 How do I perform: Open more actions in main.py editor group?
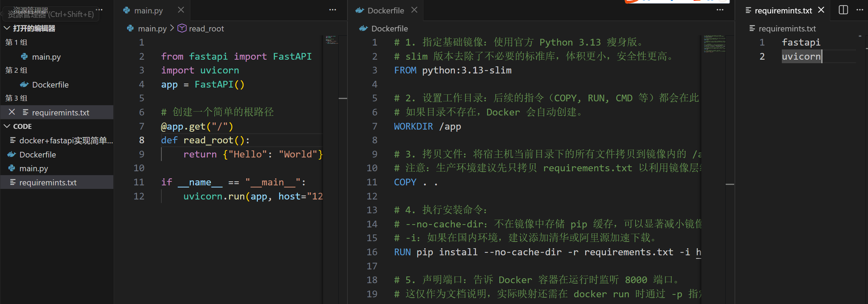tap(332, 10)
